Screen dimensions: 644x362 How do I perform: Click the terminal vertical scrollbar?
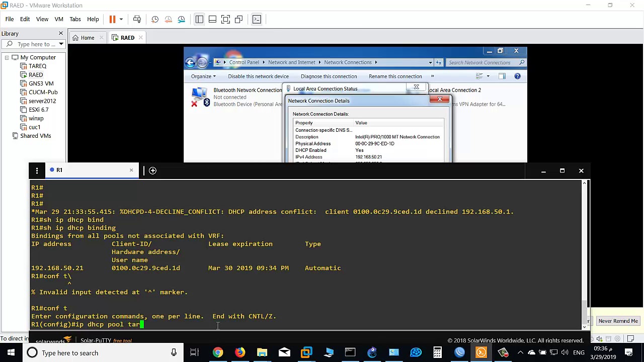(x=584, y=255)
